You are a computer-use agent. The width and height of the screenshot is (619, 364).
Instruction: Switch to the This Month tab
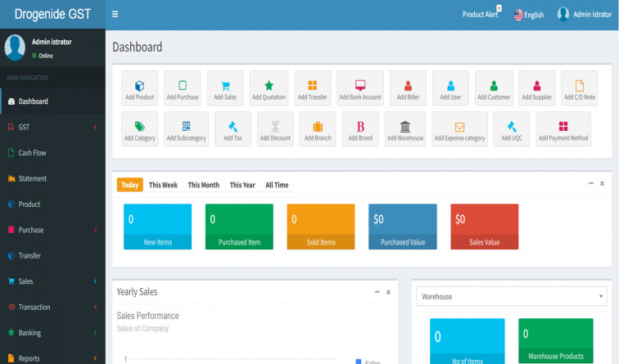203,185
